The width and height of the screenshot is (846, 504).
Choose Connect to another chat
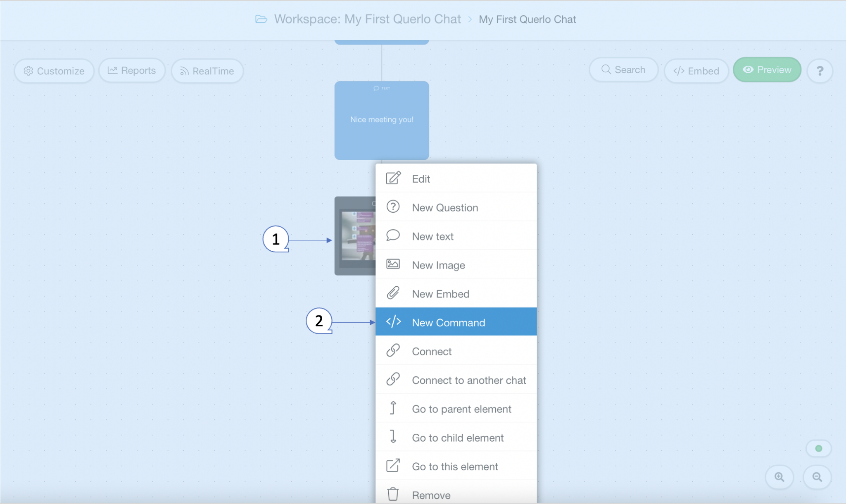456,380
